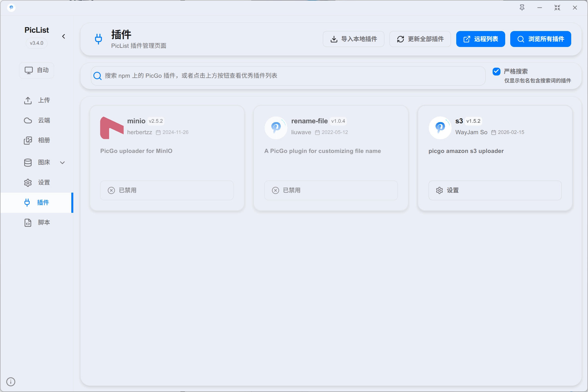Click the s3 plugin logo
Image resolution: width=588 pixels, height=392 pixels.
pyautogui.click(x=440, y=128)
